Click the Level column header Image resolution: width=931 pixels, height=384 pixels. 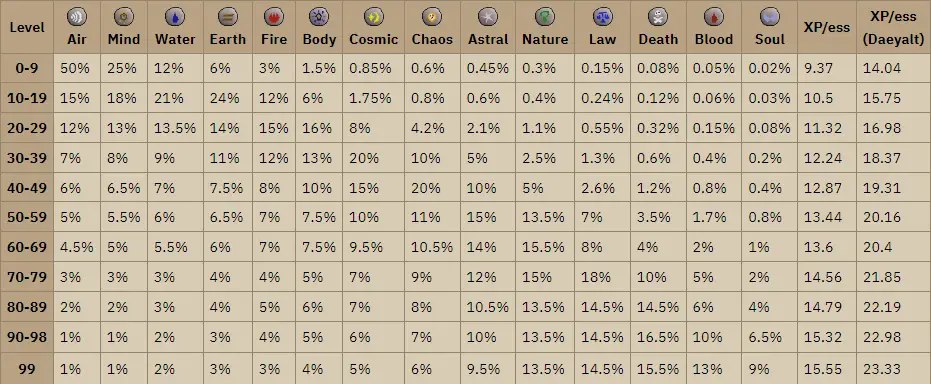tap(27, 27)
